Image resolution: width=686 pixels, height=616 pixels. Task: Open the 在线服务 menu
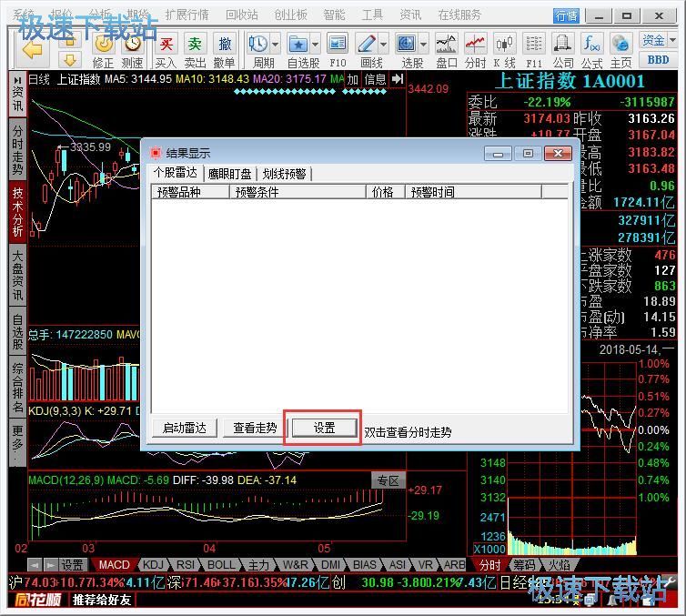click(459, 15)
